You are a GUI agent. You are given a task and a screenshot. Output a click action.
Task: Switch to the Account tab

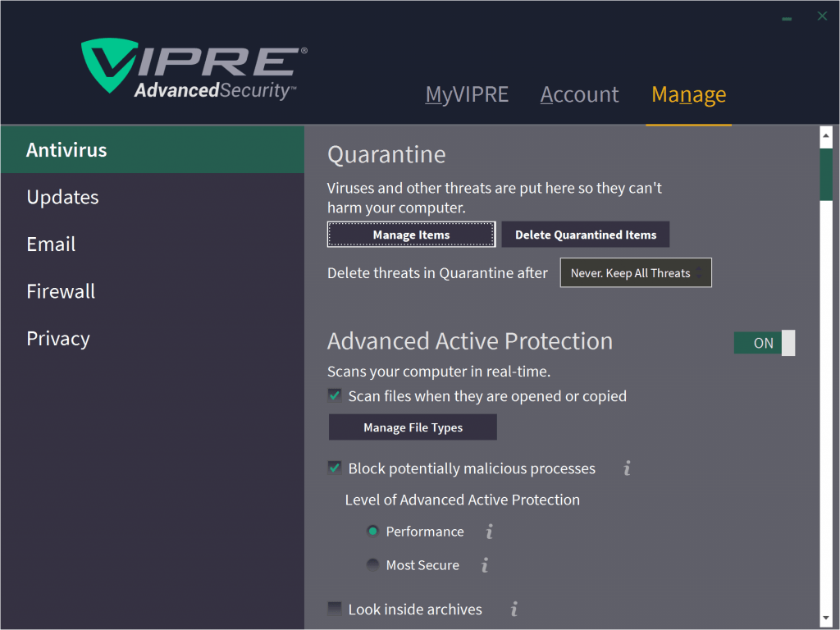click(x=579, y=95)
